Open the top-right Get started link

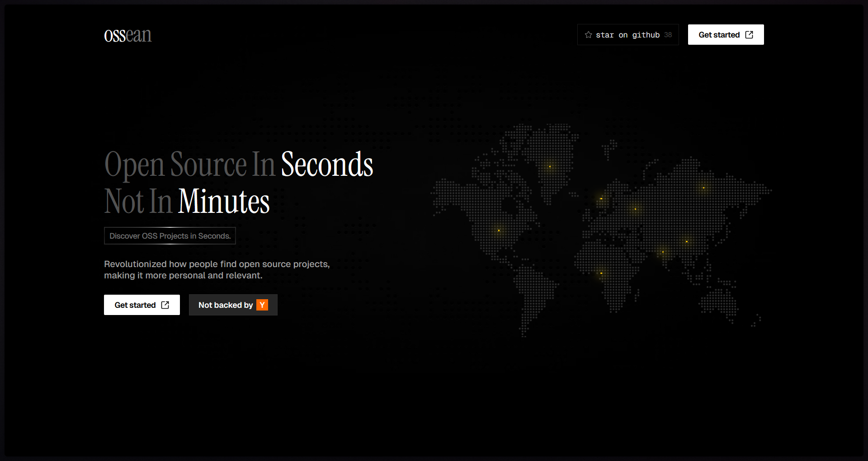coord(725,34)
